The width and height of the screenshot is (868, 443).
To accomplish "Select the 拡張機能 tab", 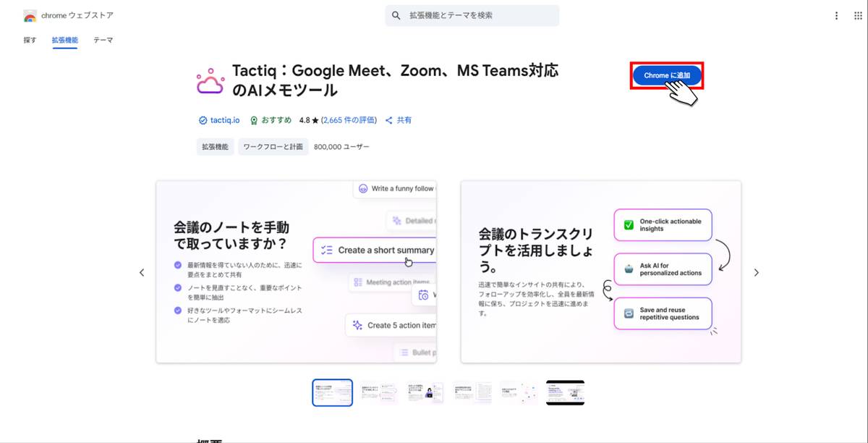I will coord(65,41).
